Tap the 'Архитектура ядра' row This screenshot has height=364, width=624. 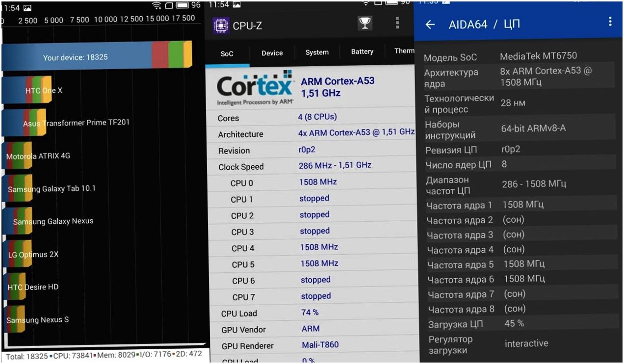click(x=519, y=78)
